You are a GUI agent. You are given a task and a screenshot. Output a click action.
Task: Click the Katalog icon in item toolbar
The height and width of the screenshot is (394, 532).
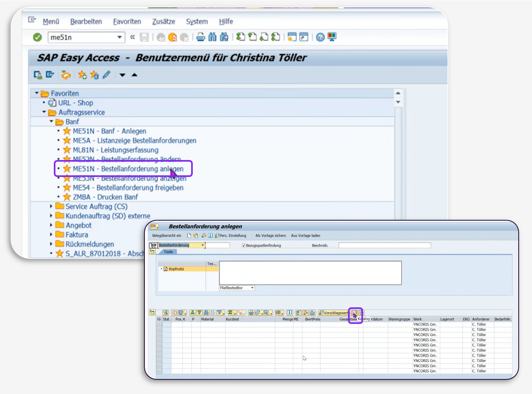[x=354, y=313]
